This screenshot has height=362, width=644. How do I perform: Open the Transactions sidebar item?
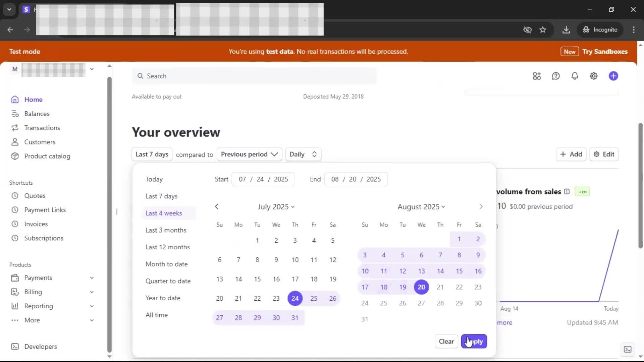tap(42, 128)
